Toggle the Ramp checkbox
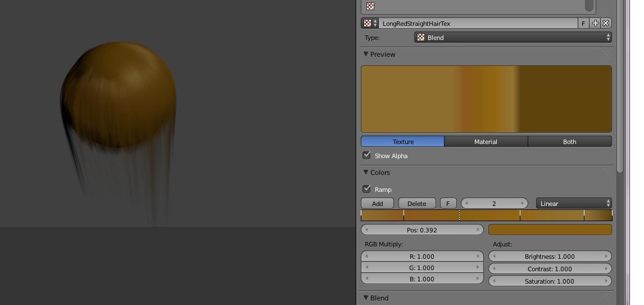The height and width of the screenshot is (305, 644). tap(367, 189)
